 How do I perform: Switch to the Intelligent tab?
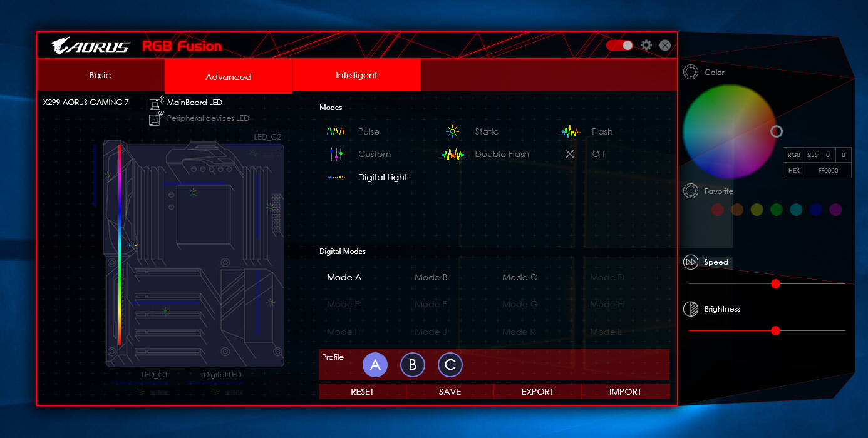pos(356,76)
